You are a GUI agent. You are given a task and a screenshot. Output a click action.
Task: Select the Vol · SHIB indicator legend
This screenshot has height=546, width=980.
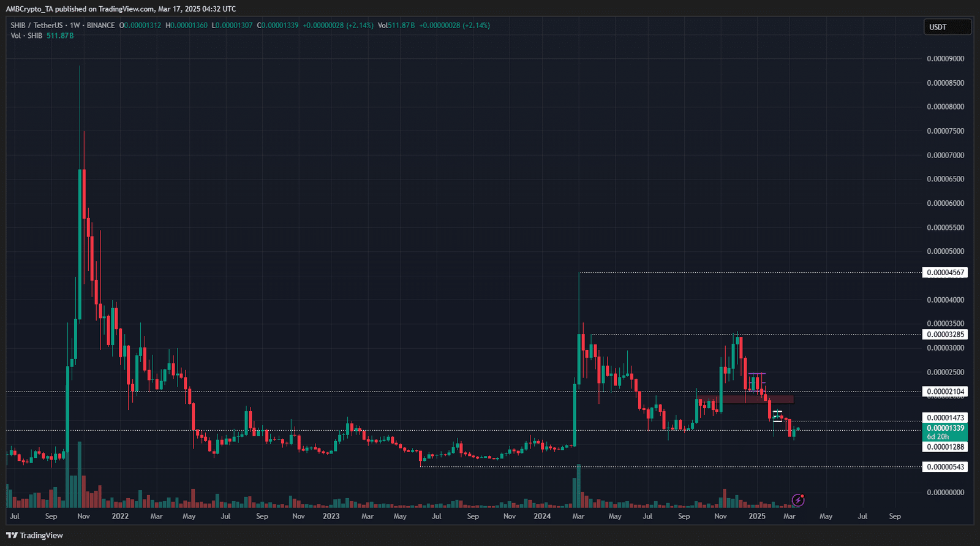26,36
